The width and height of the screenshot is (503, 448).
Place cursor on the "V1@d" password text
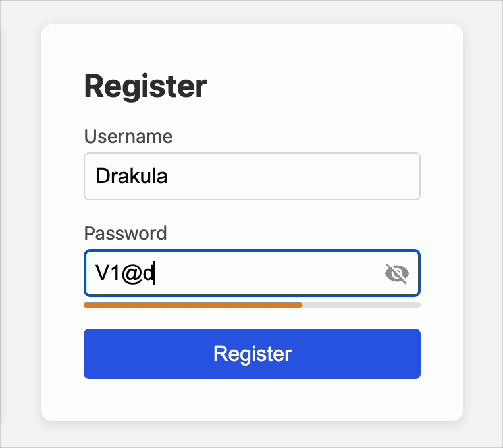(124, 273)
